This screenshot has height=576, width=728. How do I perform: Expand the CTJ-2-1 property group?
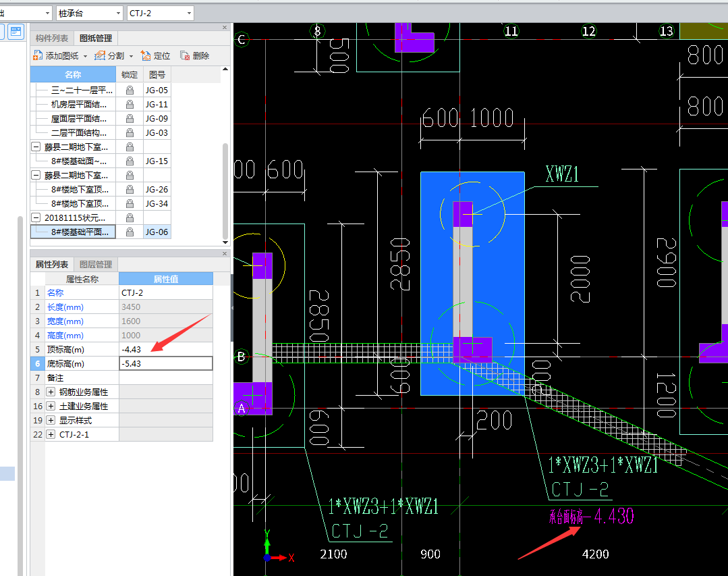(x=51, y=434)
